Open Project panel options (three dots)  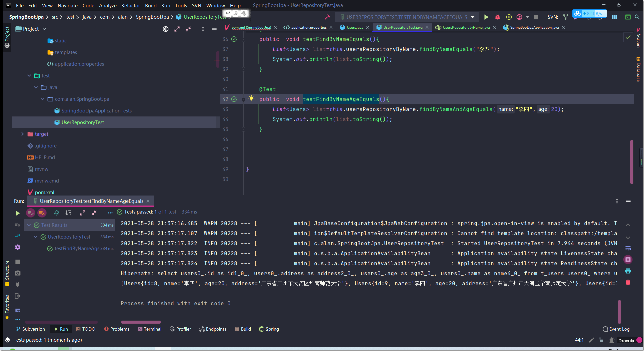(x=203, y=29)
